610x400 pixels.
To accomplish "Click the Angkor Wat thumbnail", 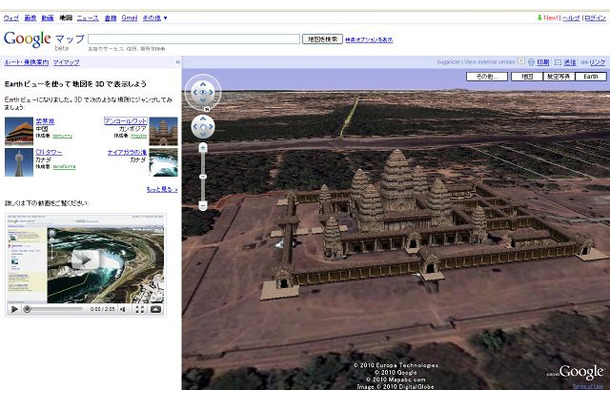I will pos(163,131).
